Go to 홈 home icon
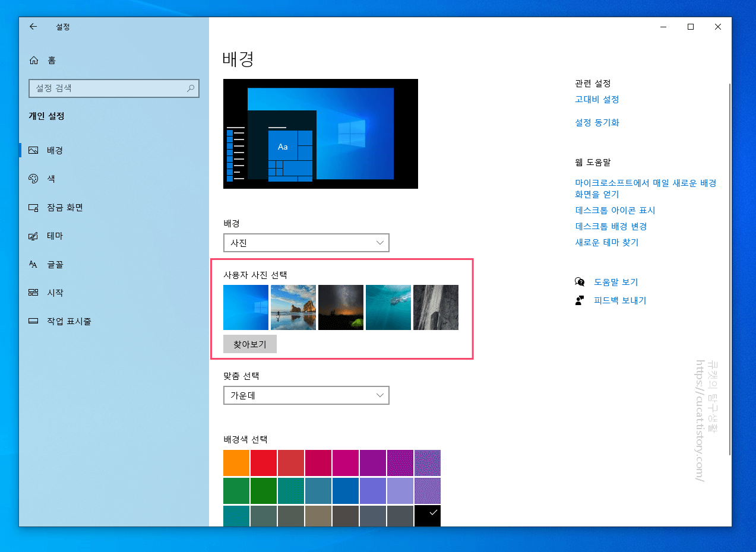This screenshot has height=552, width=756. click(x=34, y=60)
